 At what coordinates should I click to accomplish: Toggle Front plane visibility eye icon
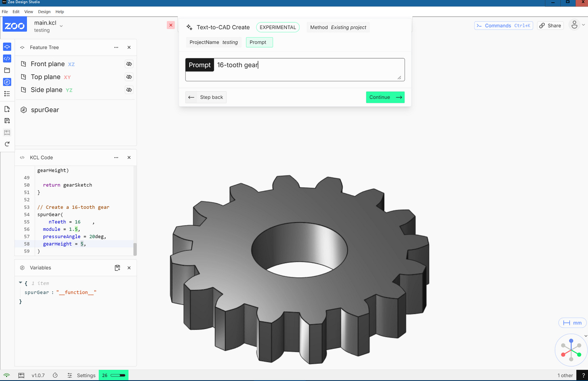(x=129, y=64)
